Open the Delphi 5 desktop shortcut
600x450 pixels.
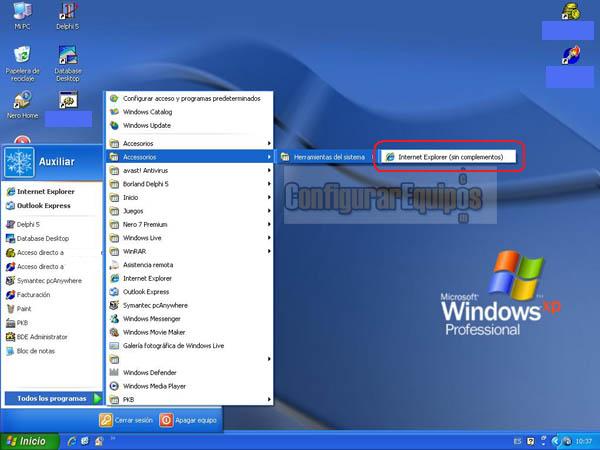[x=68, y=16]
